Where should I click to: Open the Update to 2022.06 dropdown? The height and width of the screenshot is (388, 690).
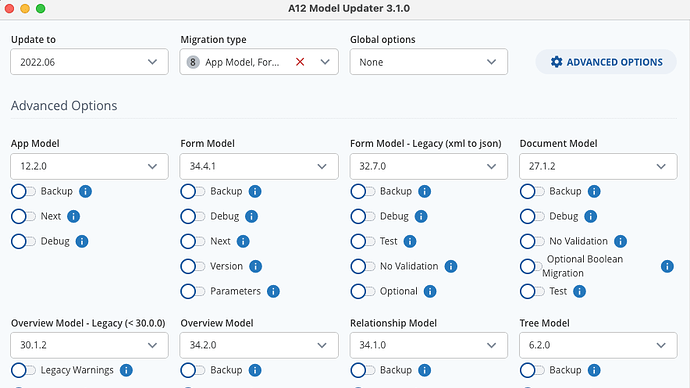[89, 62]
